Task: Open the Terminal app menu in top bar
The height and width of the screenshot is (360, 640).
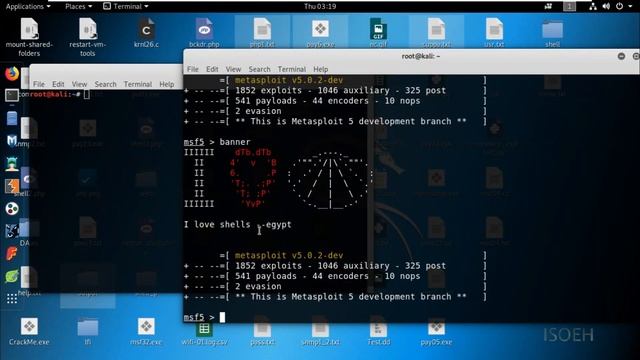Action: [126, 6]
